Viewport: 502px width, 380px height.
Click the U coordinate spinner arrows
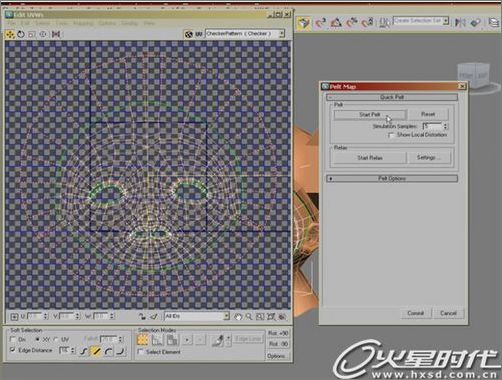(x=45, y=316)
